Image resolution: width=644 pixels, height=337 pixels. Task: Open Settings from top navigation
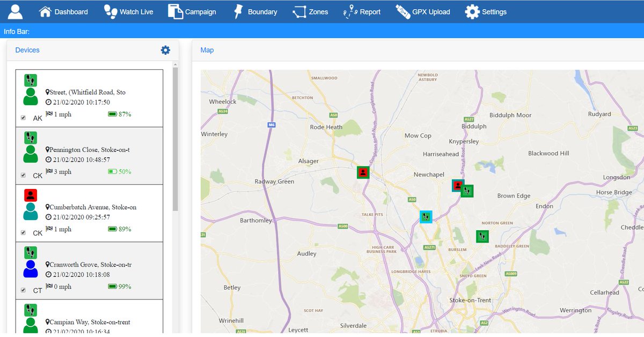486,11
